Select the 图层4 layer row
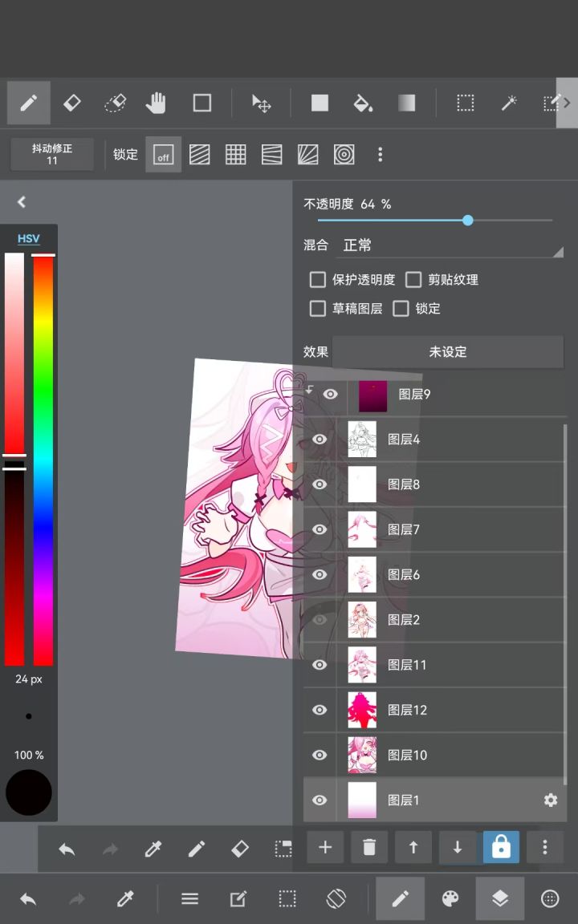Screen dimensions: 578x924 point(433,439)
